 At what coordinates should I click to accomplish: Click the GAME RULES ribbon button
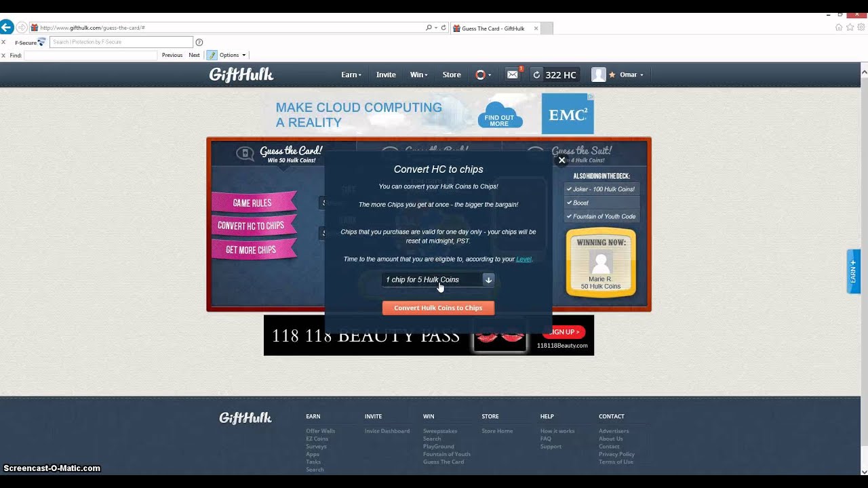coord(253,203)
